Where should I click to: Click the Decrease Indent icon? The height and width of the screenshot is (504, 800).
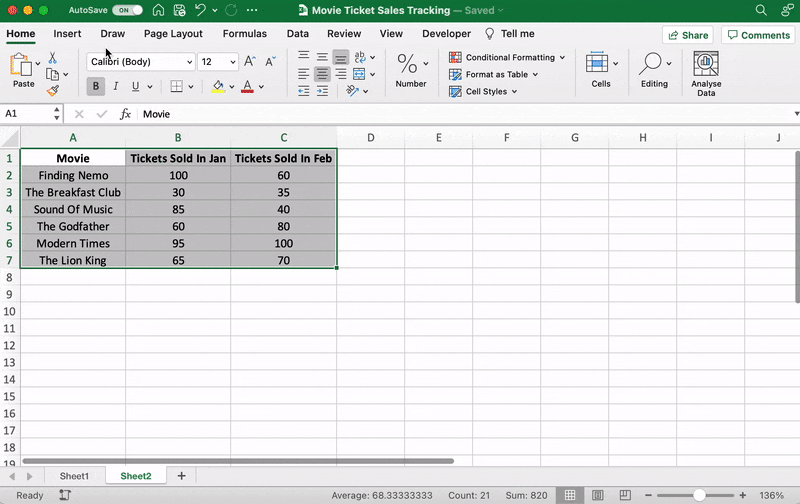(x=304, y=91)
